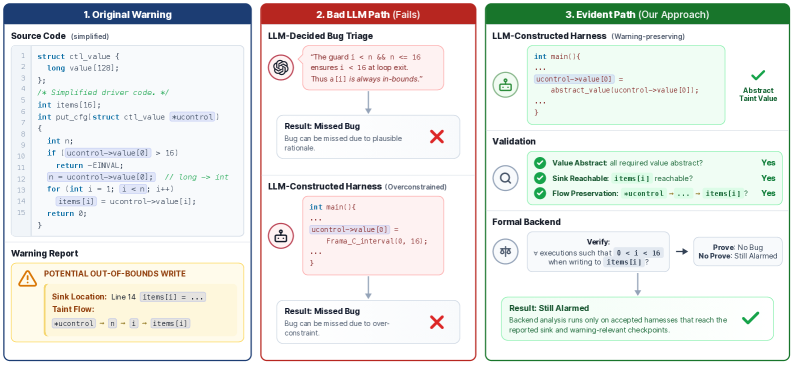
Task: Click highlighted 'n = ucontrol->value[0];' assignment
Action: click(x=101, y=177)
